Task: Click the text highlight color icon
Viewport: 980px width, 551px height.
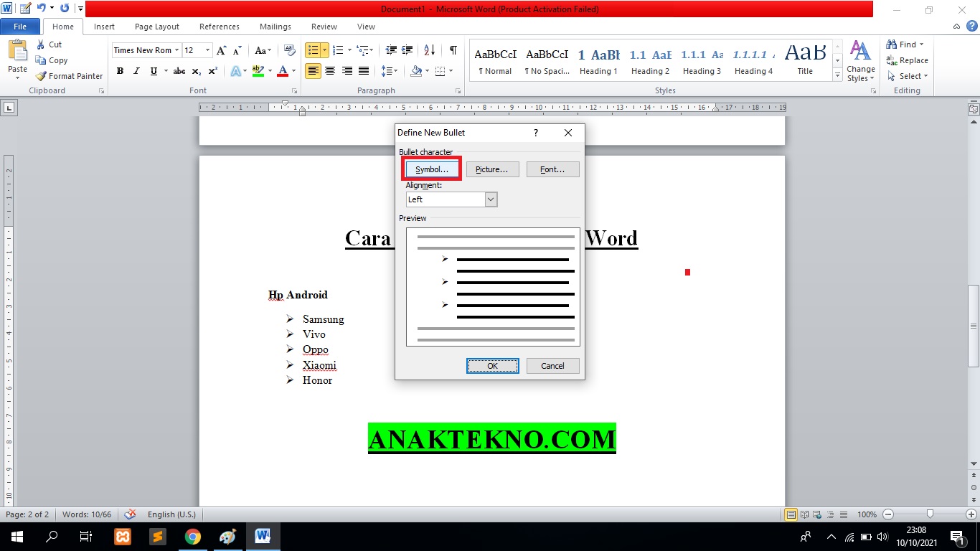Action: [257, 71]
